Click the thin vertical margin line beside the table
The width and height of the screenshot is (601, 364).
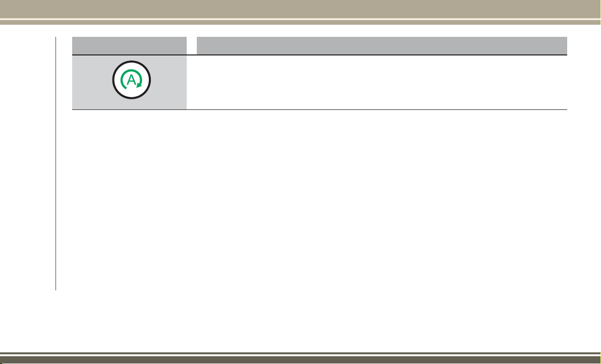tap(56, 163)
